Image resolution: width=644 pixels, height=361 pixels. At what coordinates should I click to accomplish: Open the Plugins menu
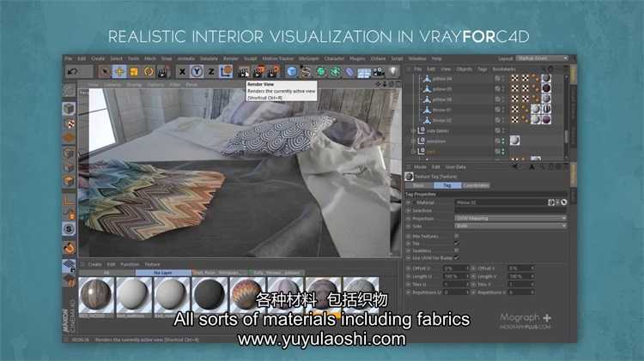pos(357,58)
